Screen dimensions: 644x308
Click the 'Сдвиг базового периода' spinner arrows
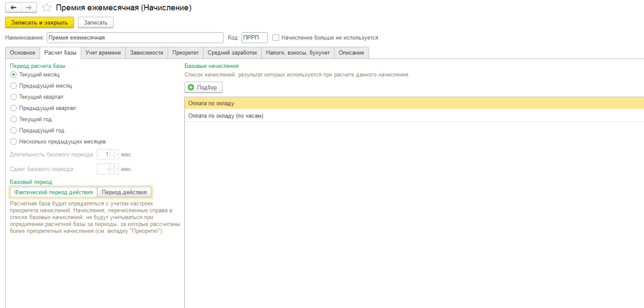[x=114, y=169]
